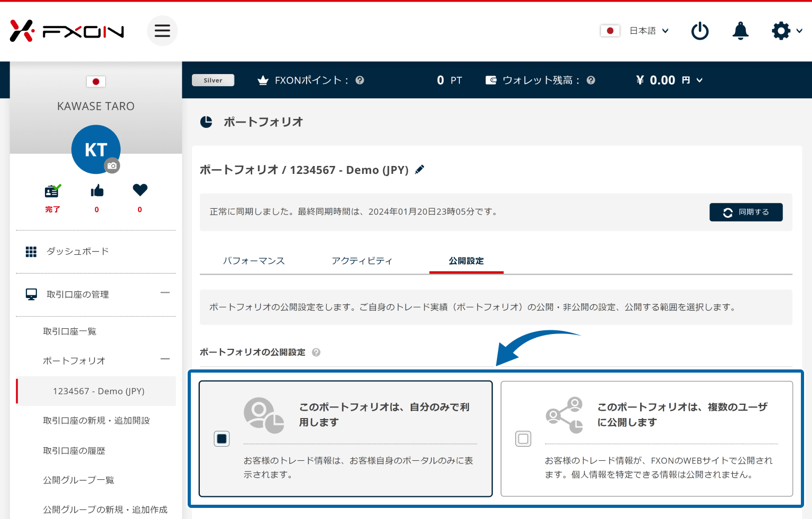The width and height of the screenshot is (812, 519).
Task: Open notifications bell
Action: (741, 31)
